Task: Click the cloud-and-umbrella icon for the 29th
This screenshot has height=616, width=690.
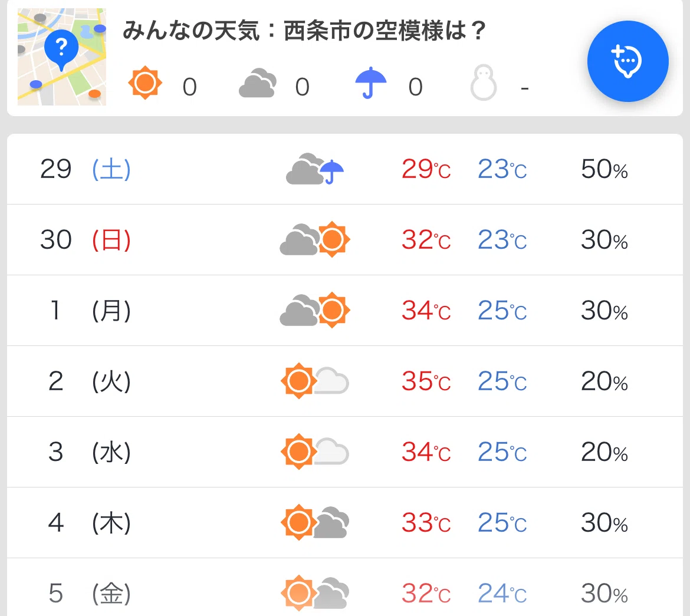Action: click(x=315, y=169)
